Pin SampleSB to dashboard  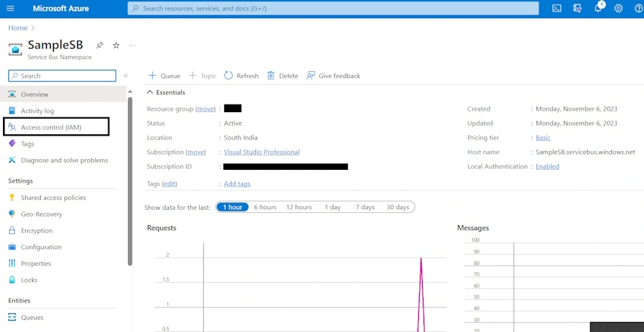coord(99,45)
